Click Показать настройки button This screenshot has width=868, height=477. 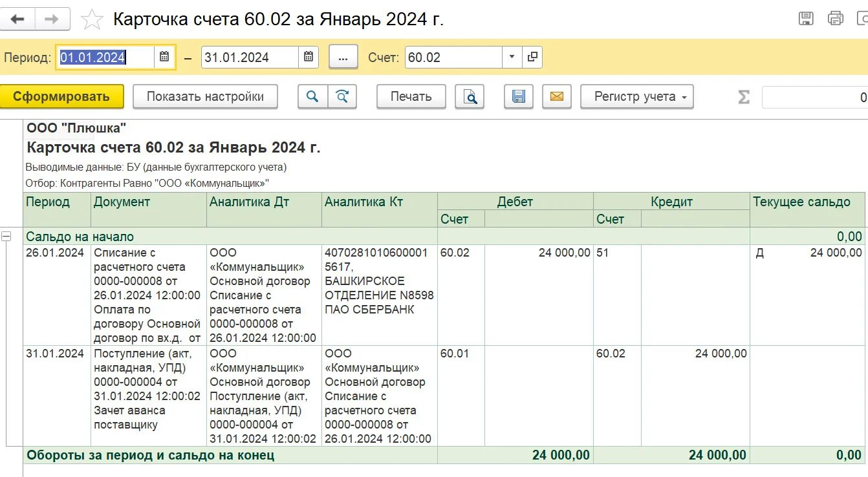205,97
